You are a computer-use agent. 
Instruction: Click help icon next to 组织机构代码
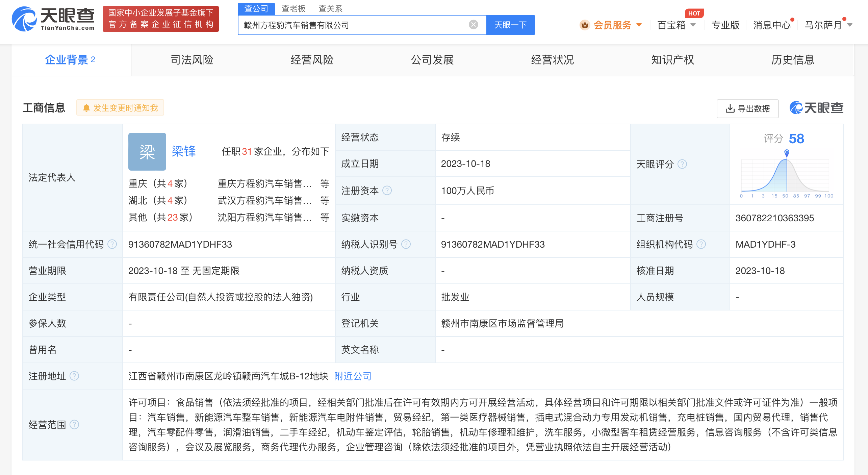coord(701,244)
